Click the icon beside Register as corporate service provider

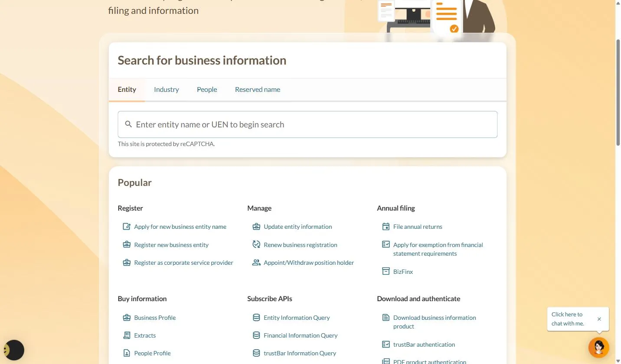click(x=127, y=263)
